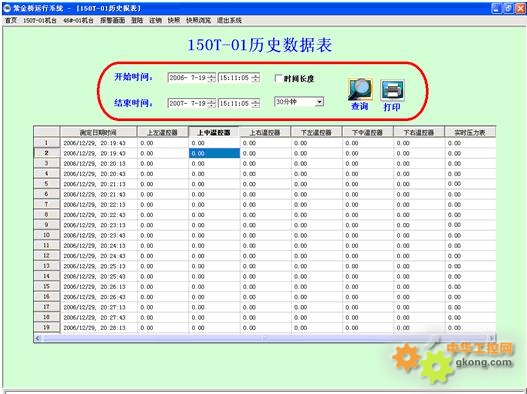Click the 上右温控器 column header

[x=265, y=132]
